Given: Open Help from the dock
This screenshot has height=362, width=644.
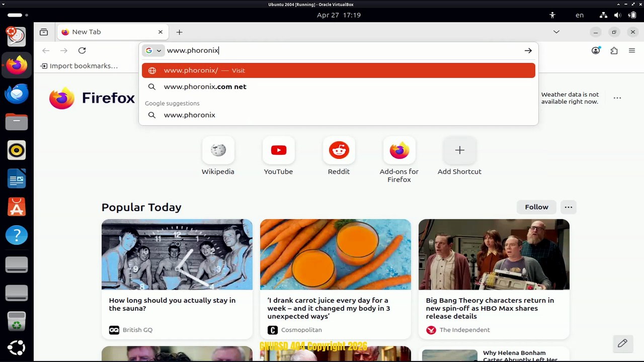Looking at the screenshot, I should 17,235.
